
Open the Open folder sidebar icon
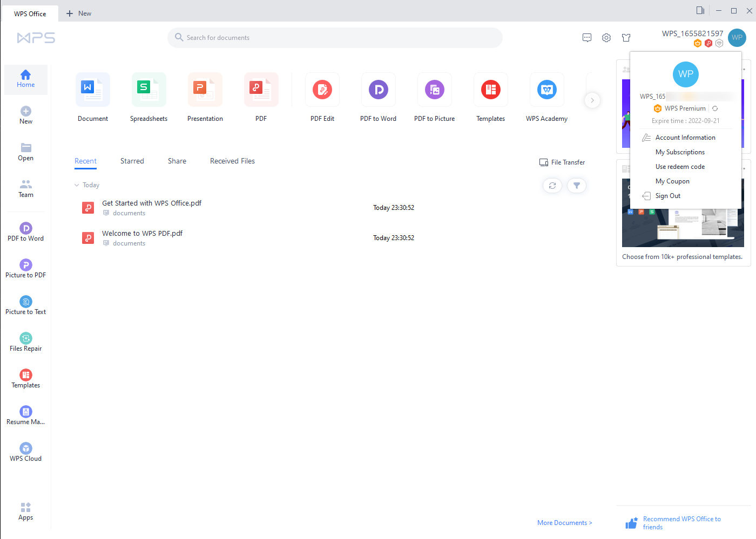pyautogui.click(x=25, y=152)
